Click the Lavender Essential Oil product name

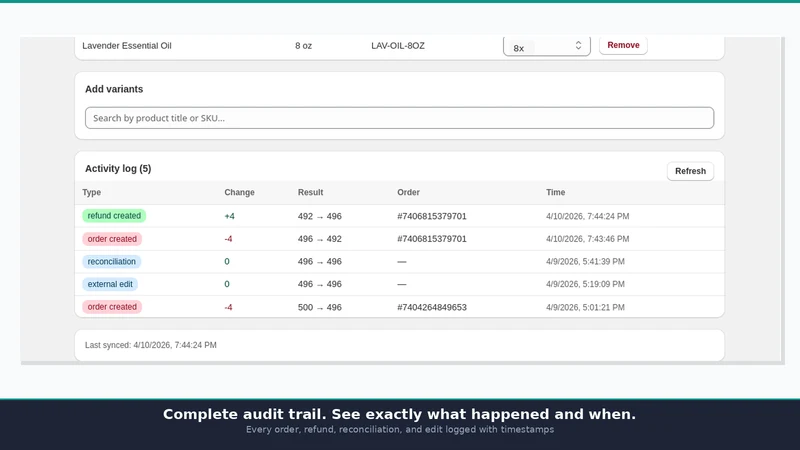(x=127, y=46)
